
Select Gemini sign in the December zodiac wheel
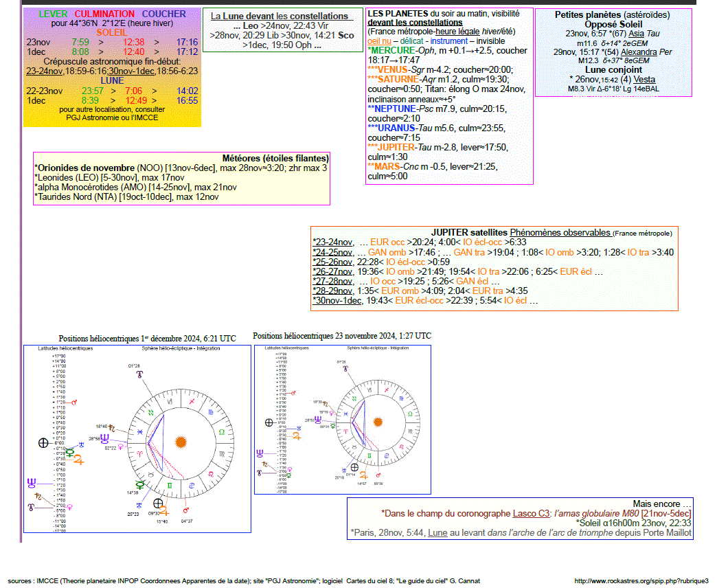coord(169,486)
